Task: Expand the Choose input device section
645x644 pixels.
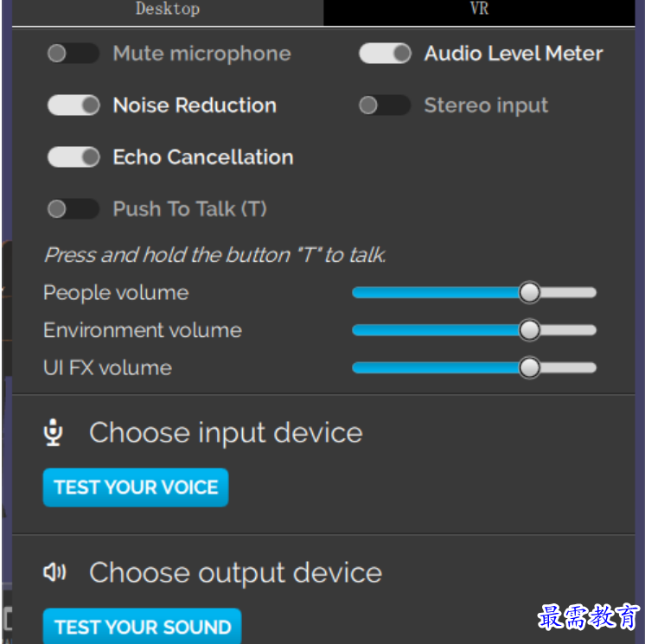Action: (226, 433)
